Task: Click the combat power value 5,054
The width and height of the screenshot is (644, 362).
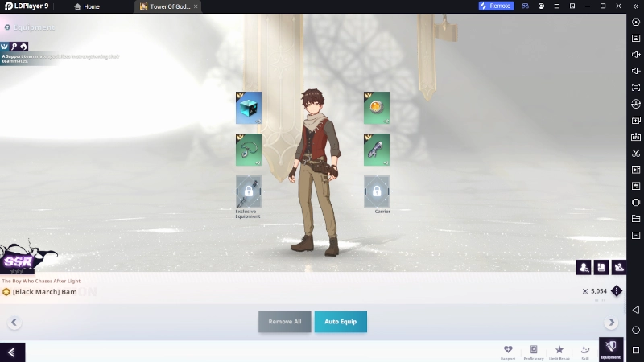Action: click(x=599, y=291)
